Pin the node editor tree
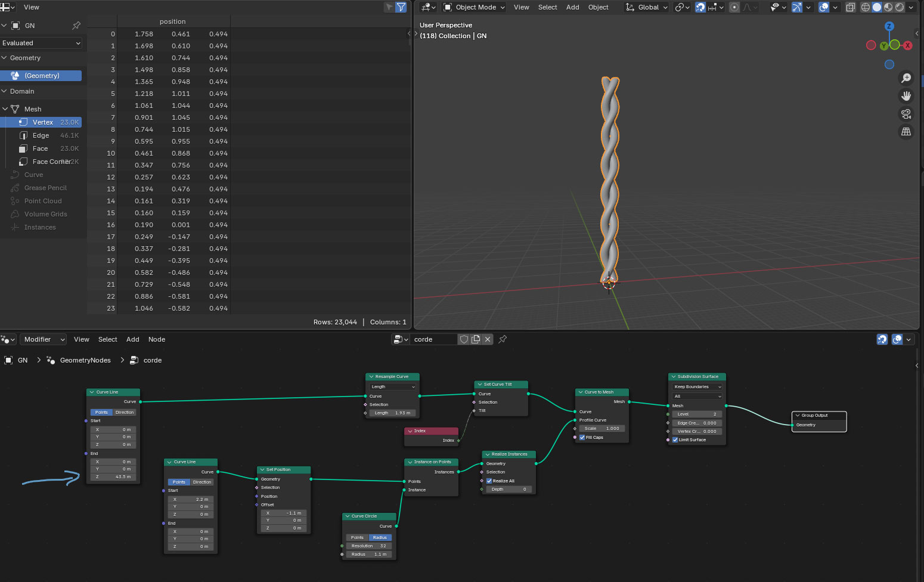 point(503,339)
